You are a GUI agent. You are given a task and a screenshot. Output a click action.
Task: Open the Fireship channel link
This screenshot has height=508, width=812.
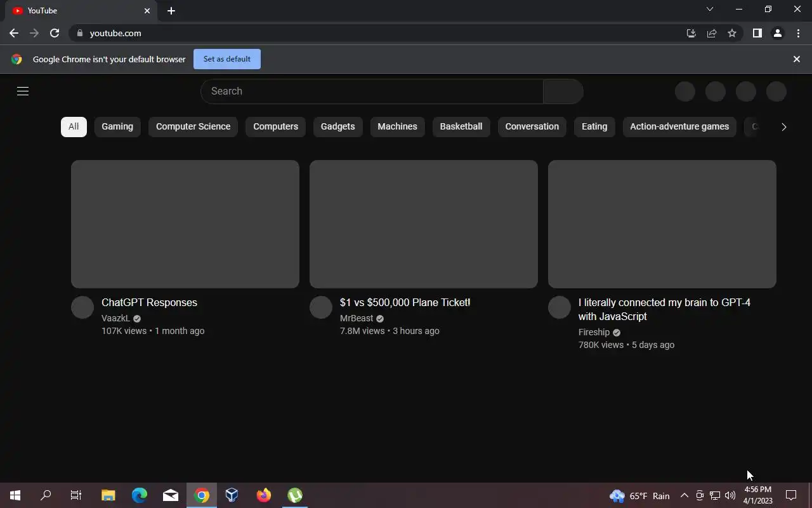[x=594, y=332]
